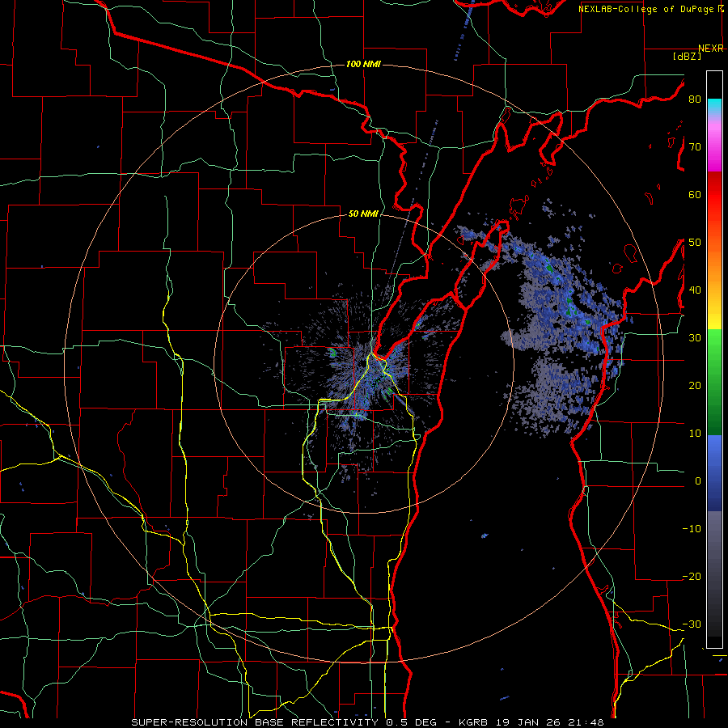Click the green segment of the color bar

(714, 381)
